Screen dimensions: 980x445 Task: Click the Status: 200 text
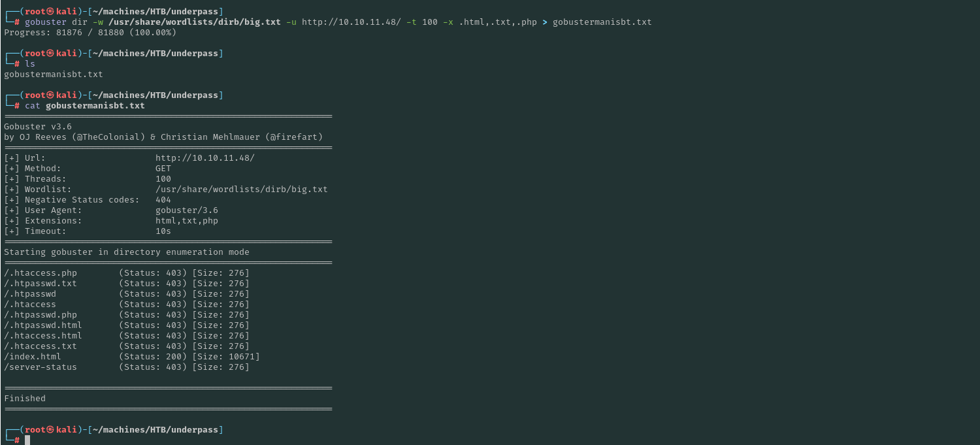pos(153,357)
